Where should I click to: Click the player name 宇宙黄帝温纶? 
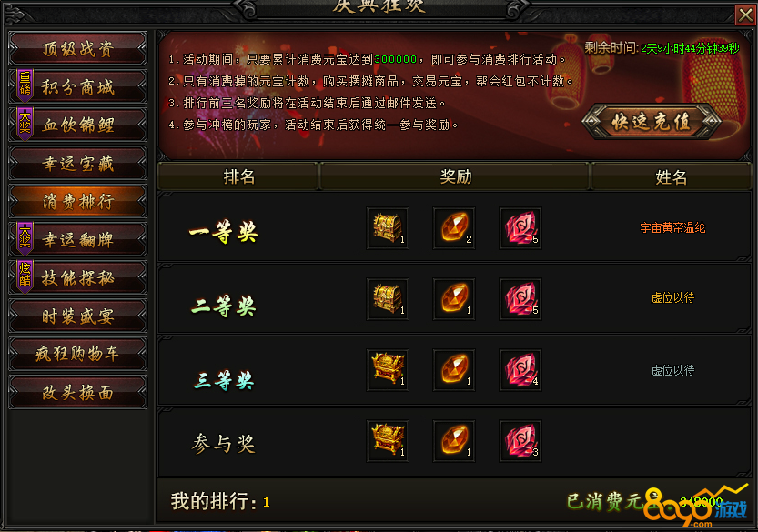[x=672, y=227]
